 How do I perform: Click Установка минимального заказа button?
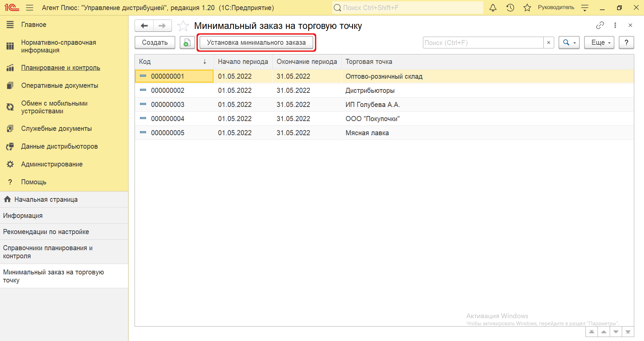(256, 43)
